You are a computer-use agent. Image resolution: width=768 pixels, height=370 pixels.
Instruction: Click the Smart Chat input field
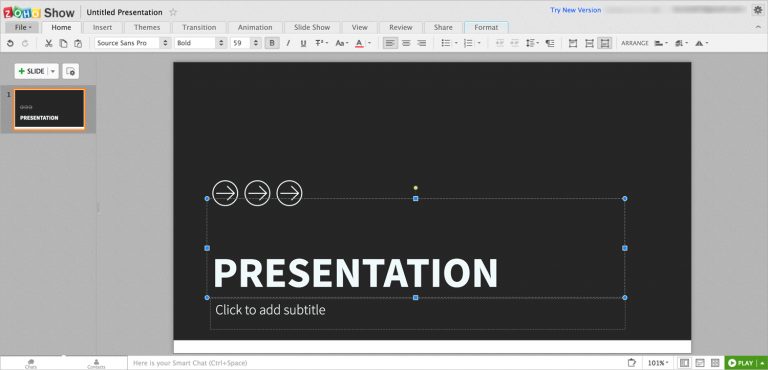[377, 363]
